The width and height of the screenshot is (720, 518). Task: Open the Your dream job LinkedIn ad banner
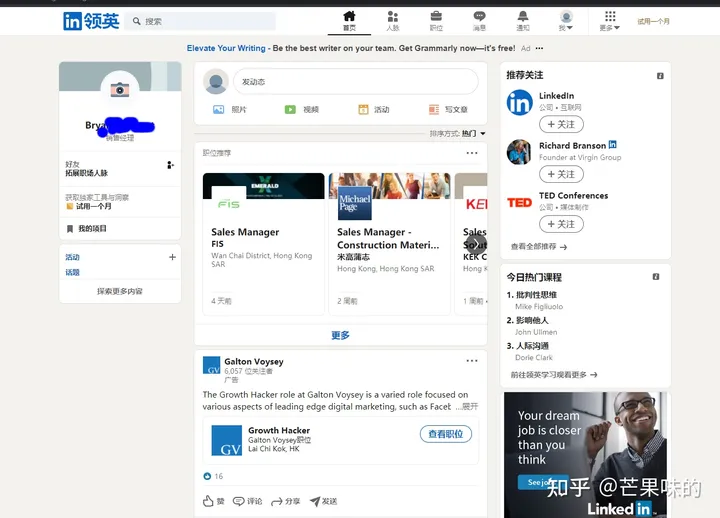[x=585, y=455]
